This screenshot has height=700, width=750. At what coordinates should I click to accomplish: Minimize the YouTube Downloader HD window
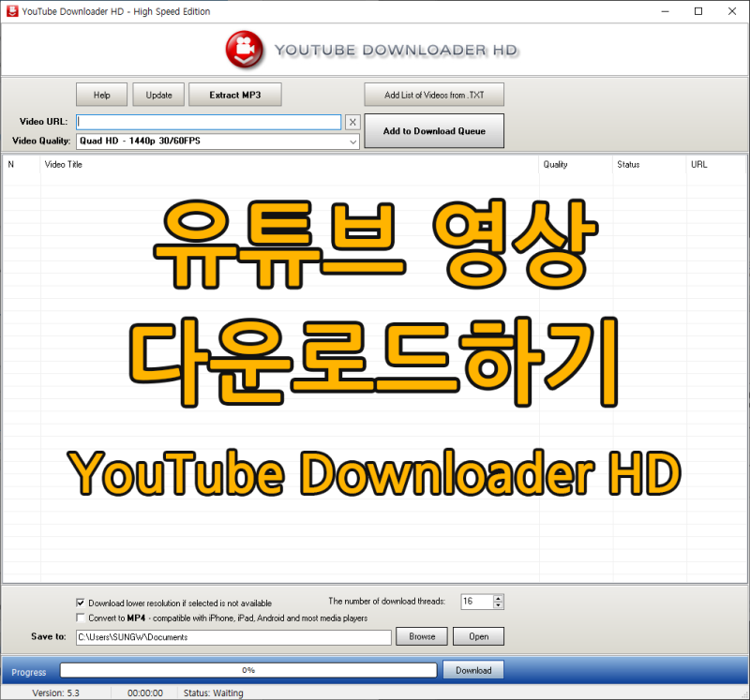coord(665,11)
